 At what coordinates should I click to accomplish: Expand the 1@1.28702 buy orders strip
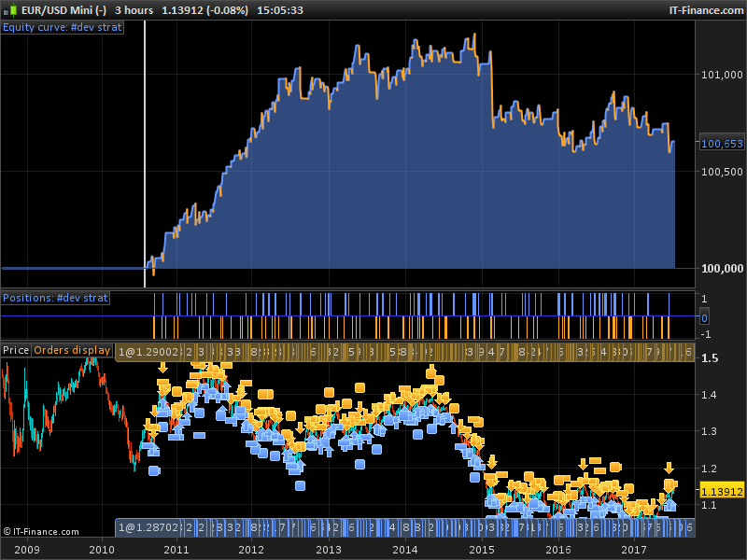point(149,527)
